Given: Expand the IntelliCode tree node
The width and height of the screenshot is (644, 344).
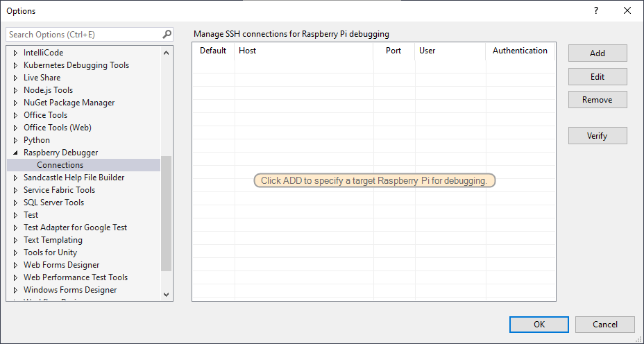Looking at the screenshot, I should point(15,53).
